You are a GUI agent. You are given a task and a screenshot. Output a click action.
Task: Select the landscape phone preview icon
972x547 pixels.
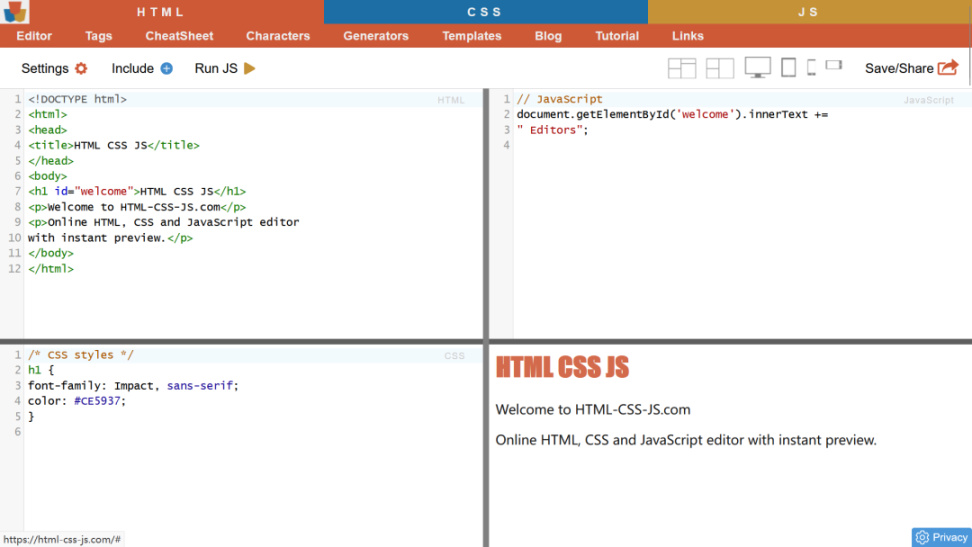click(x=834, y=64)
